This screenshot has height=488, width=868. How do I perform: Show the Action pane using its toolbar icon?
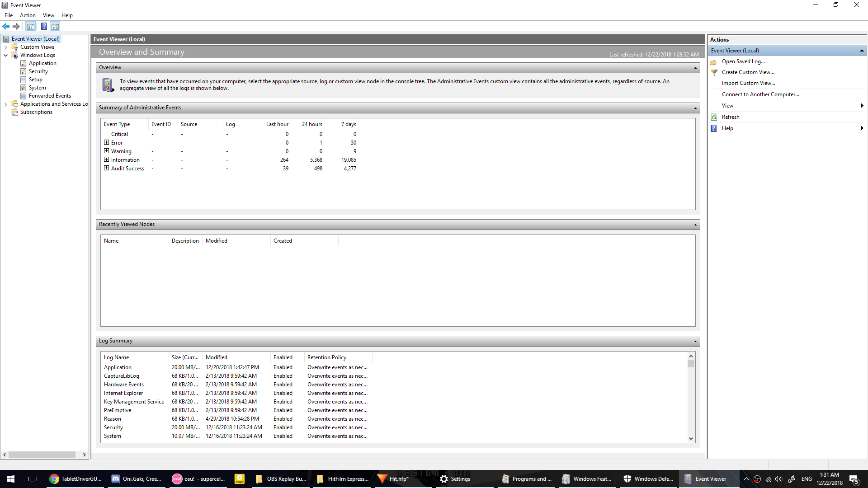pyautogui.click(x=55, y=26)
